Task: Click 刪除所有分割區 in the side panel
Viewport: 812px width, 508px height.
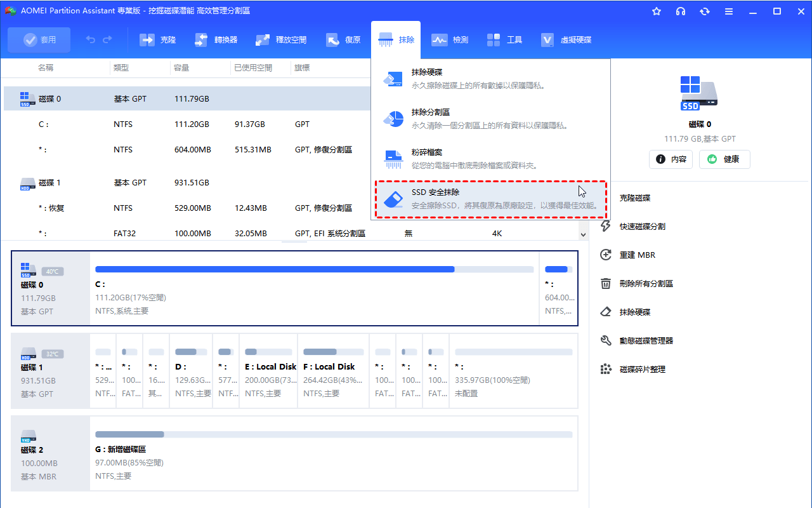Action: click(x=646, y=284)
